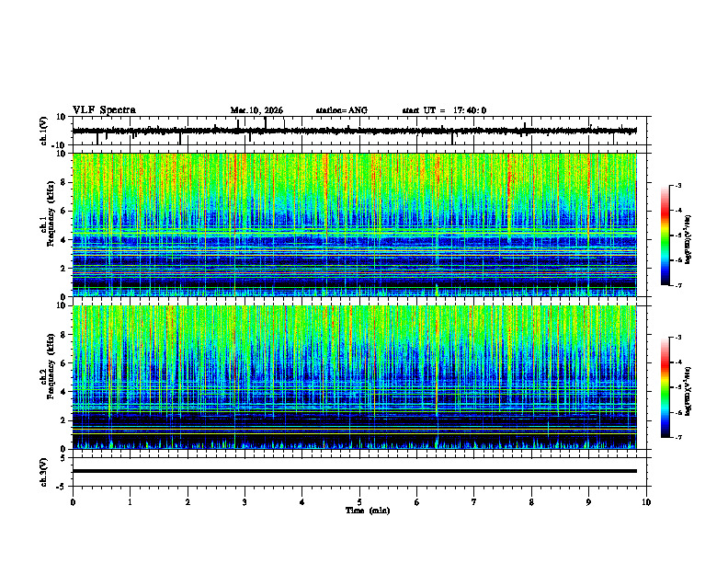728x563 pixels.
Task: Click the ch.1 color scale bar
Action: point(665,236)
